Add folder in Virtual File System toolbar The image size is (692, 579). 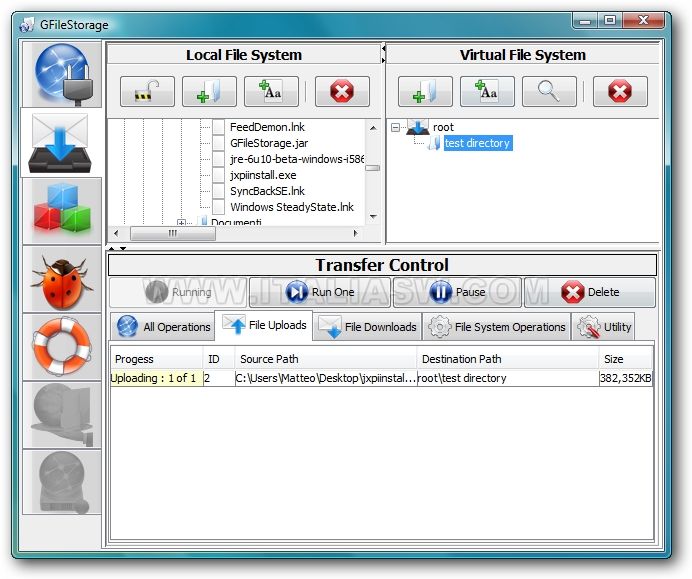click(x=425, y=91)
